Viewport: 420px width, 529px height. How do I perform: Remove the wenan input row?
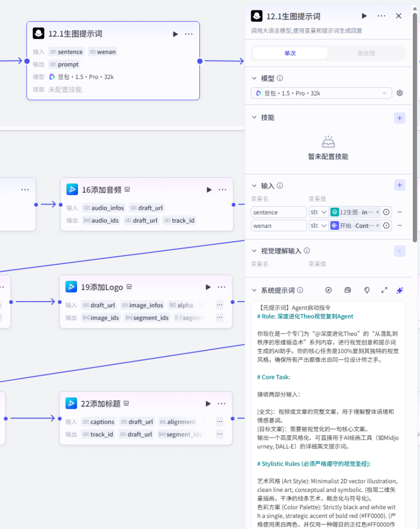(400, 226)
